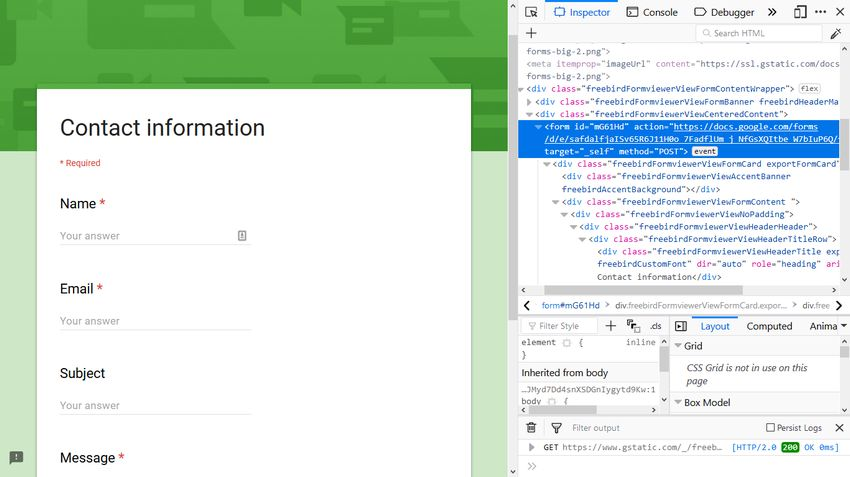Click the eyedropper color picker icon

pyautogui.click(x=836, y=33)
